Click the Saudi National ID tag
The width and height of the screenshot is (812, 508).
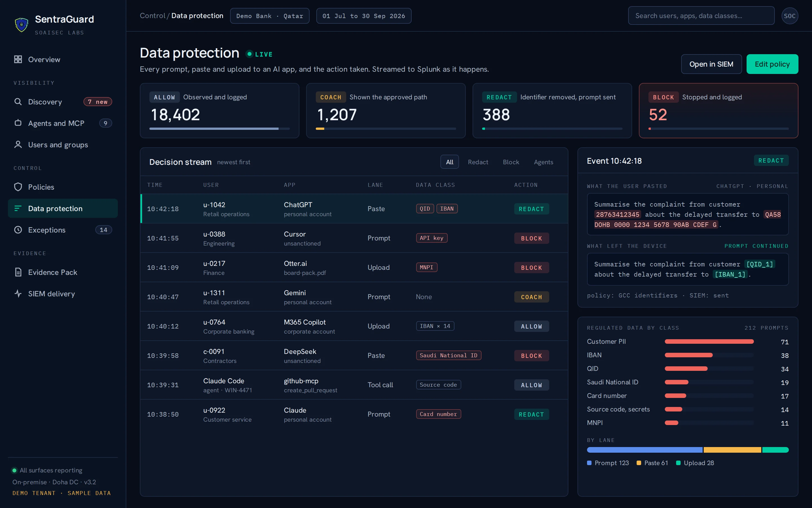(448, 356)
